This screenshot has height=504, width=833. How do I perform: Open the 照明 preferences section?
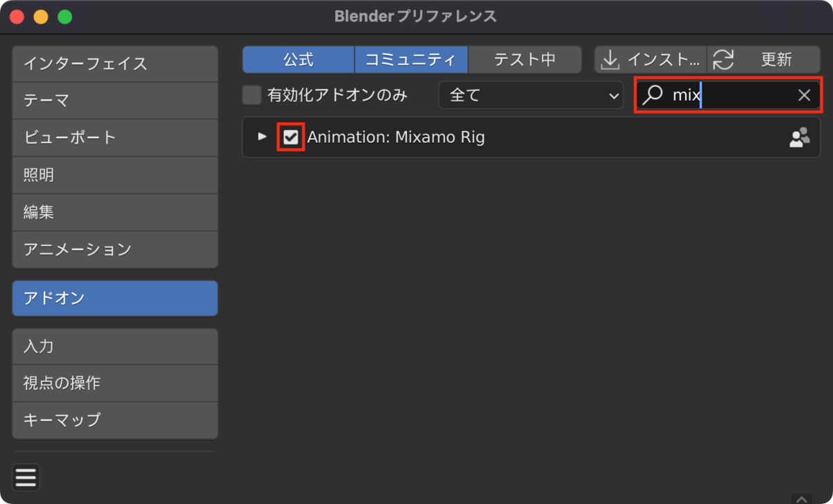(115, 175)
